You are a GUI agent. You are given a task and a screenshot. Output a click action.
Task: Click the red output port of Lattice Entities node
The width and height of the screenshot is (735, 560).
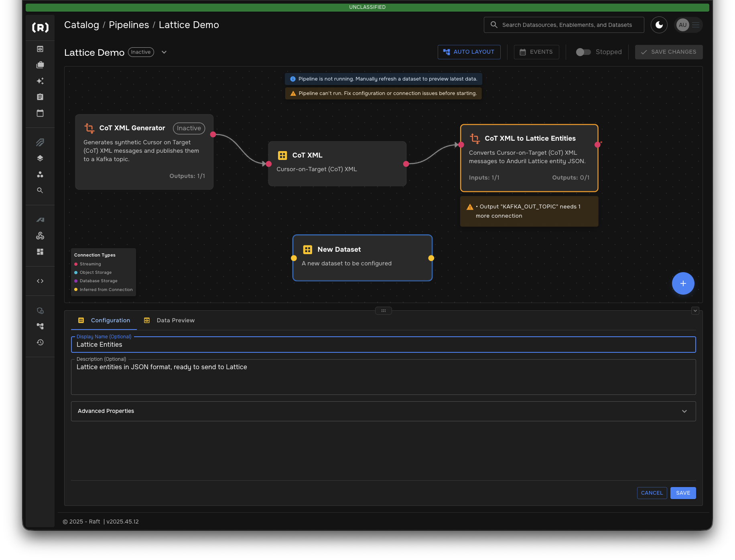coord(597,145)
